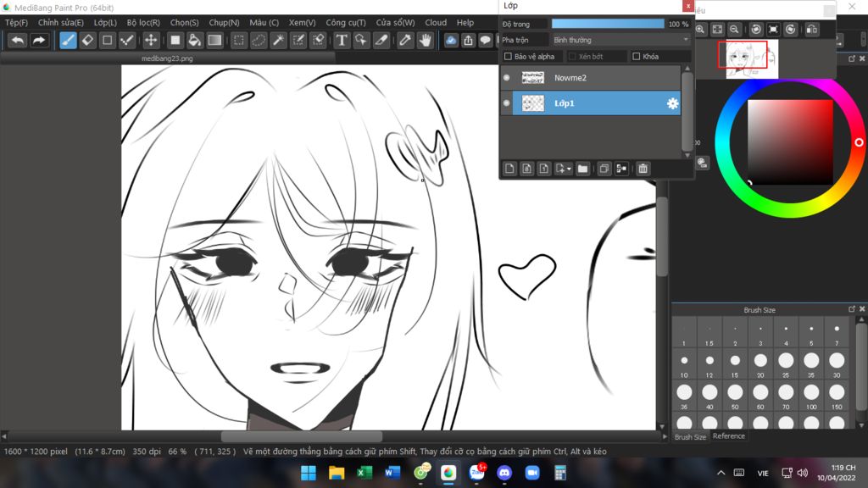The width and height of the screenshot is (868, 488).
Task: Select the Move tool
Action: pyautogui.click(x=151, y=41)
